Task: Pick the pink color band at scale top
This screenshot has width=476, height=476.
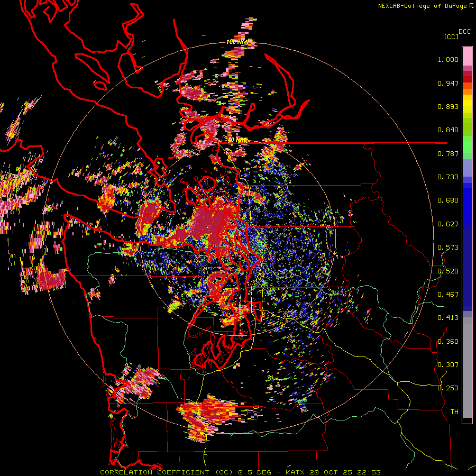Action: [467, 56]
